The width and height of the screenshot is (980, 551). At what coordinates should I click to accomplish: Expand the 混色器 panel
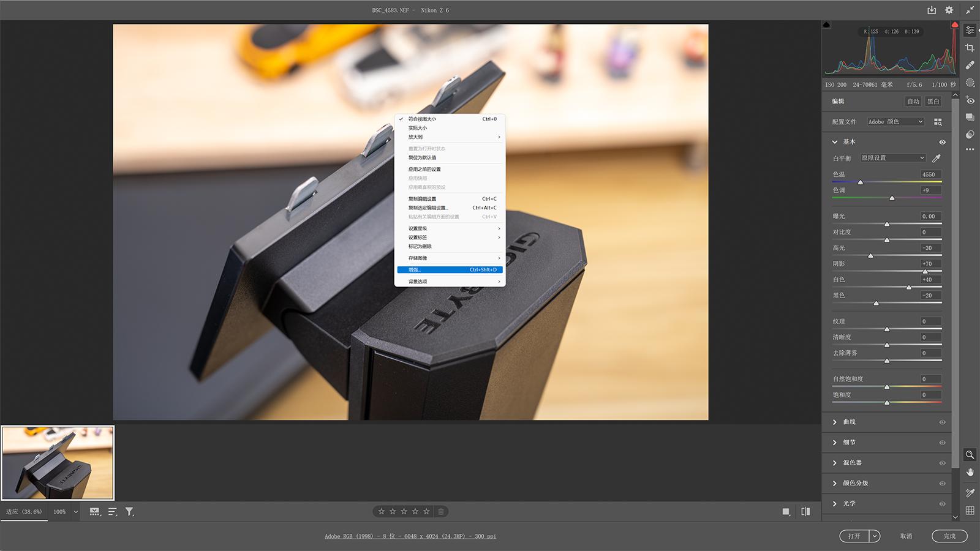pyautogui.click(x=851, y=463)
